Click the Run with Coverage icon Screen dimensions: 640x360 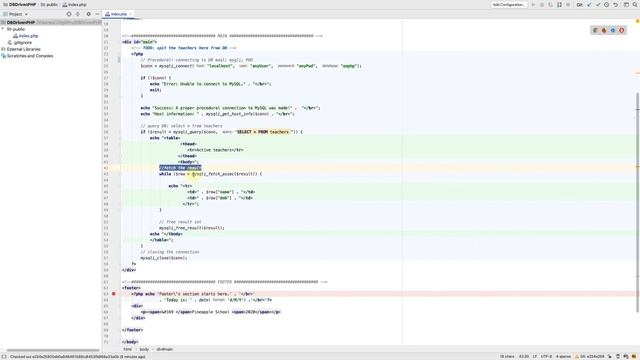click(551, 4)
